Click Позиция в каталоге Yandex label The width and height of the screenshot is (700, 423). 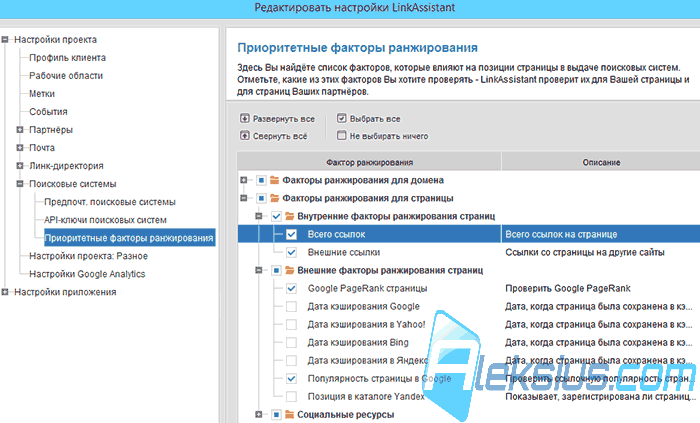[366, 396]
